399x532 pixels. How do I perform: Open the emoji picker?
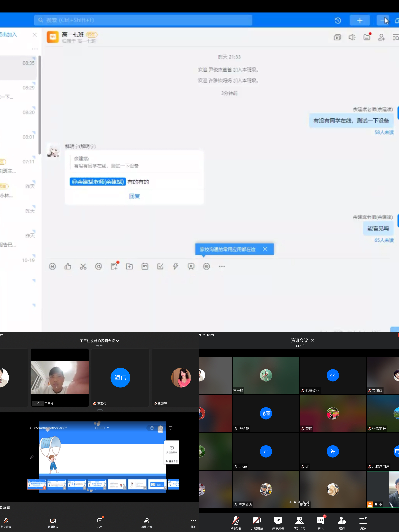click(52, 267)
